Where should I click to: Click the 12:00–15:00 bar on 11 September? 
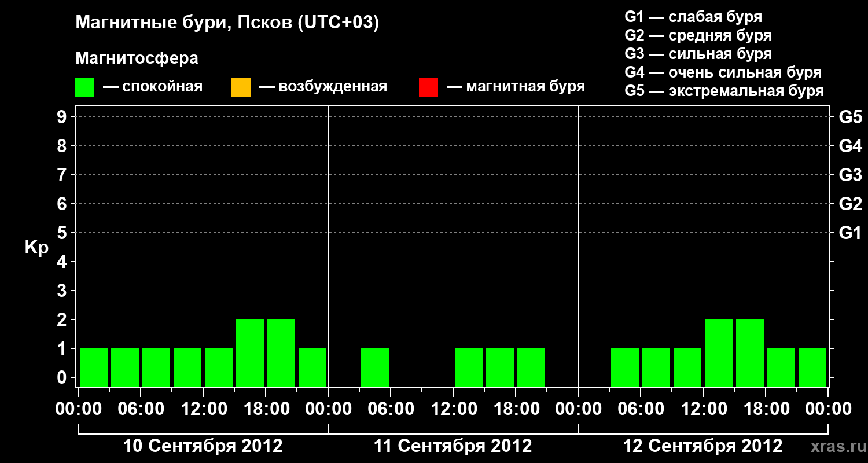click(x=469, y=367)
